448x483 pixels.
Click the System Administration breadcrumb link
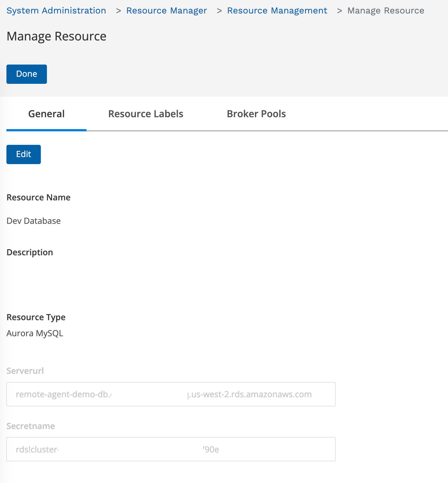56,11
